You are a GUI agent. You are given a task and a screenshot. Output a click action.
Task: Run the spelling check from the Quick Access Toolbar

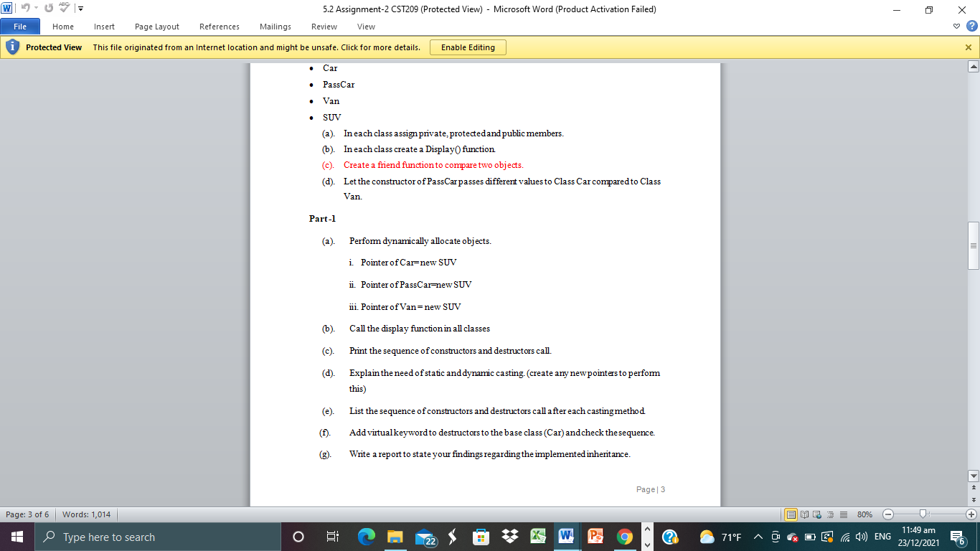click(65, 8)
